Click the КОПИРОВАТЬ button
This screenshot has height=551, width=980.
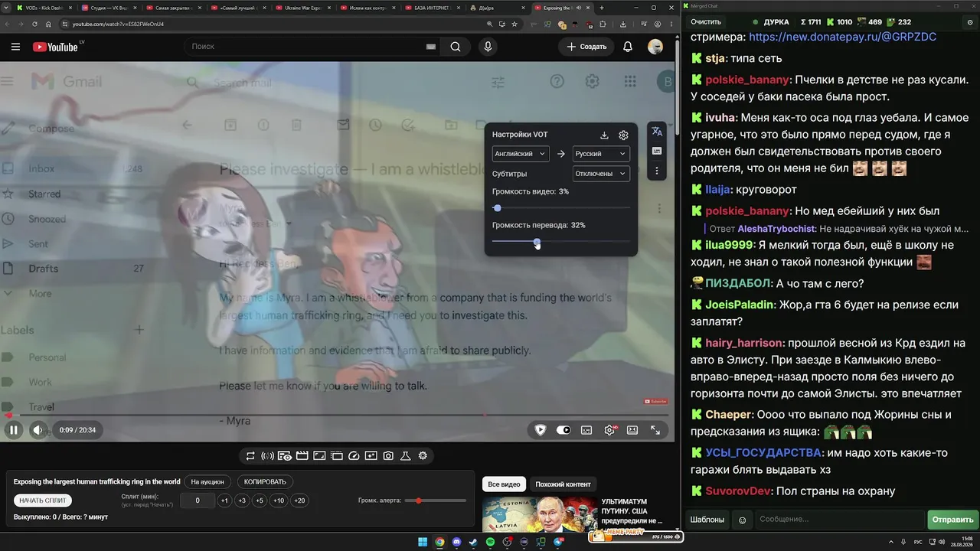pyautogui.click(x=265, y=482)
